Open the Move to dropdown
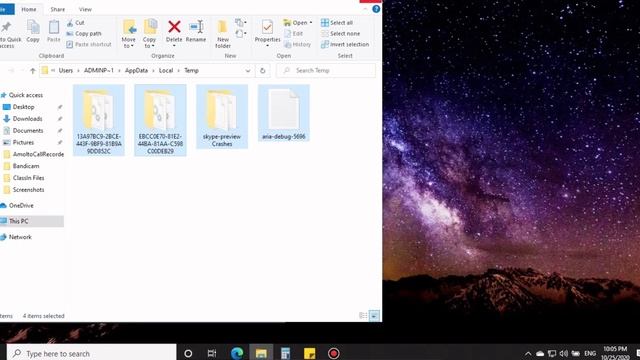The width and height of the screenshot is (640, 360). (129, 34)
